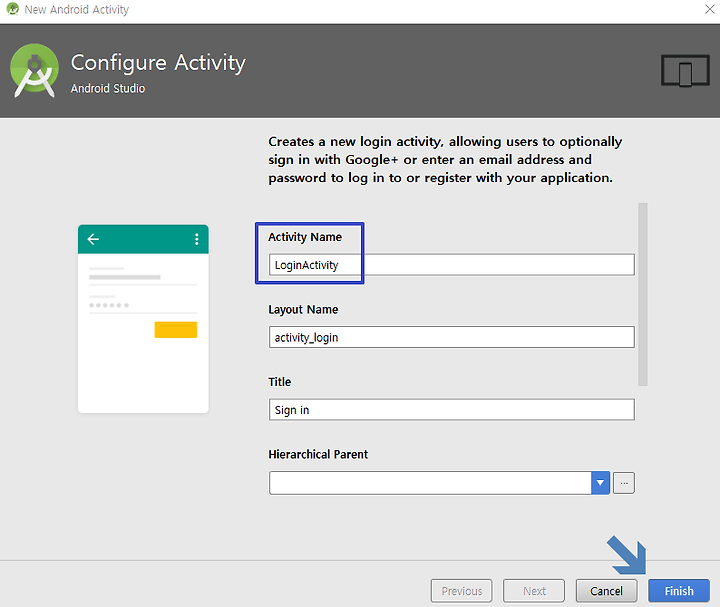Click the form's vertical scrollbar
This screenshot has width=720, height=607.
click(643, 294)
